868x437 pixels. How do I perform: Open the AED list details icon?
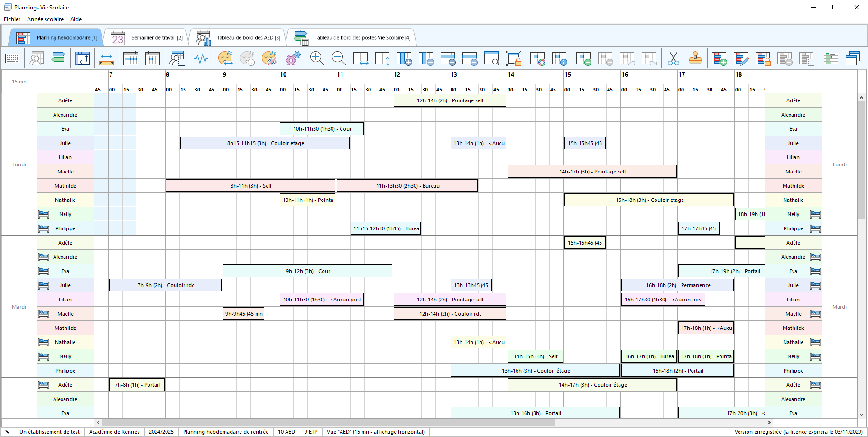(x=177, y=58)
